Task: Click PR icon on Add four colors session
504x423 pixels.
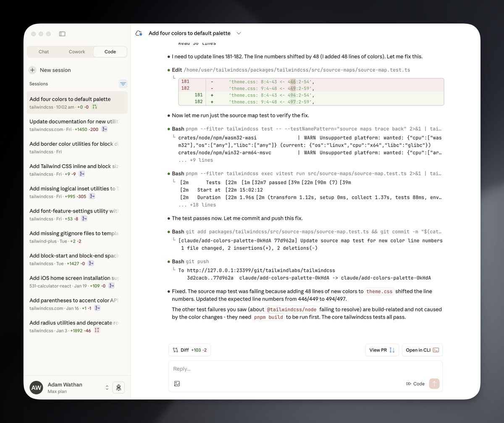Action: coord(94,107)
